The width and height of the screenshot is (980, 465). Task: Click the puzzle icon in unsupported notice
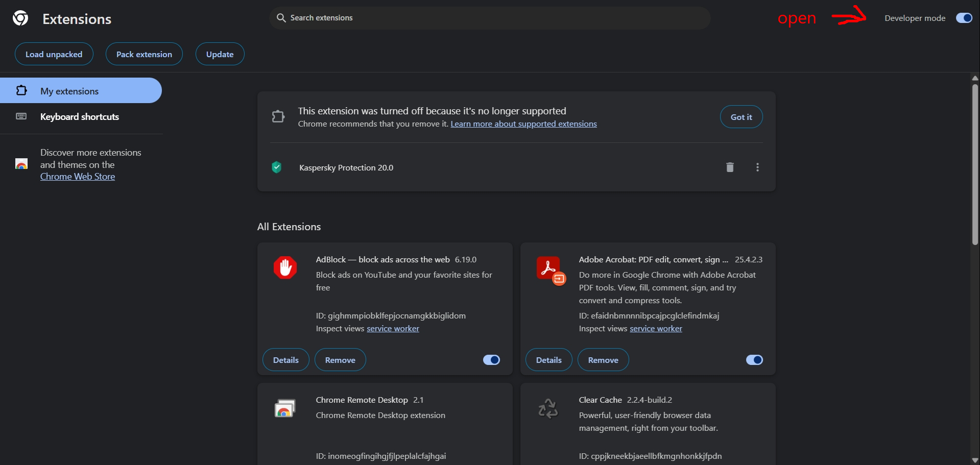278,116
